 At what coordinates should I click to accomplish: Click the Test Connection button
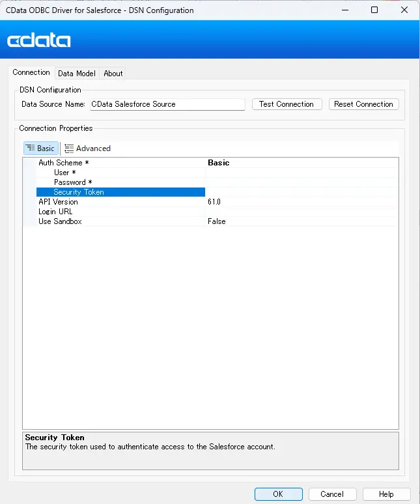(x=287, y=104)
